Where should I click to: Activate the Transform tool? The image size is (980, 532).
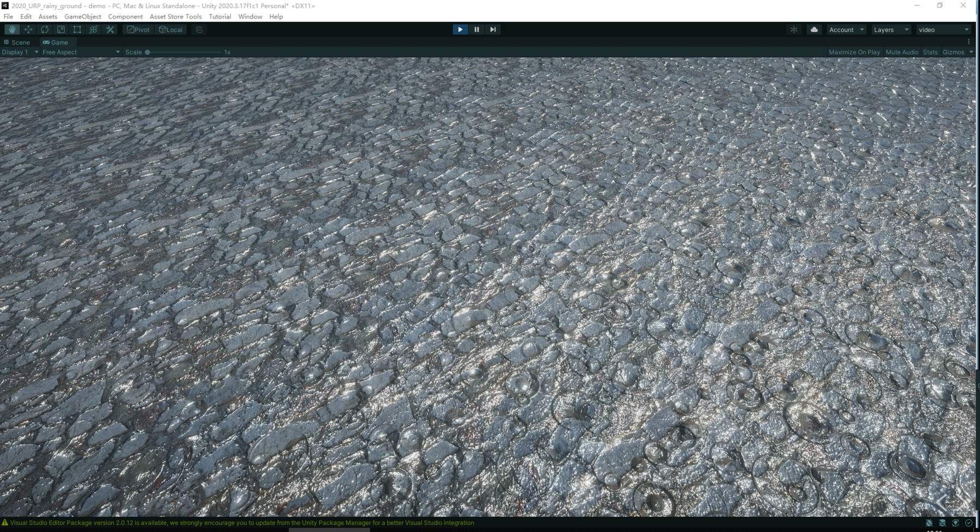point(93,29)
